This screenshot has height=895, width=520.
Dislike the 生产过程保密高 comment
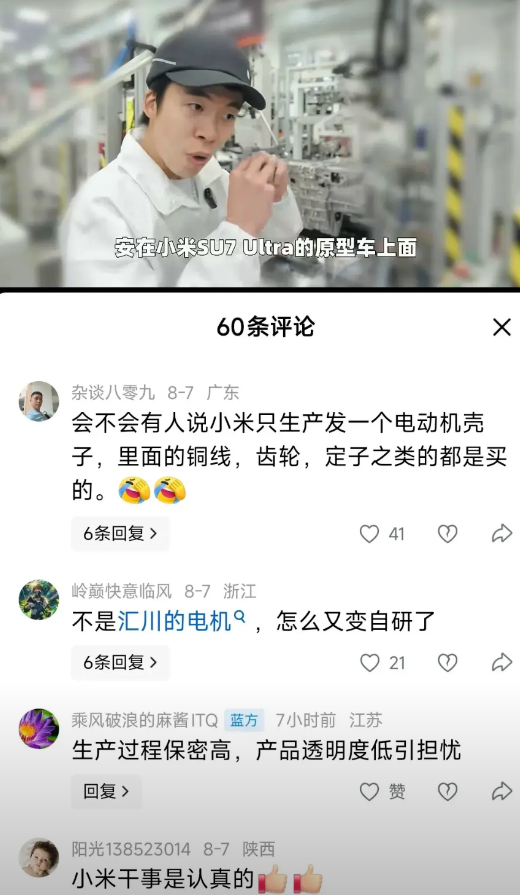coord(447,791)
